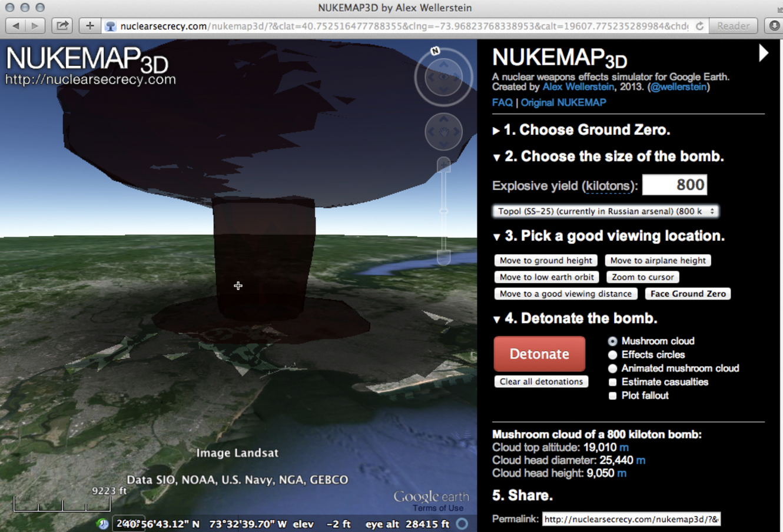This screenshot has width=783, height=532.
Task: Rotate view left with look joystick arrow
Action: click(x=430, y=77)
